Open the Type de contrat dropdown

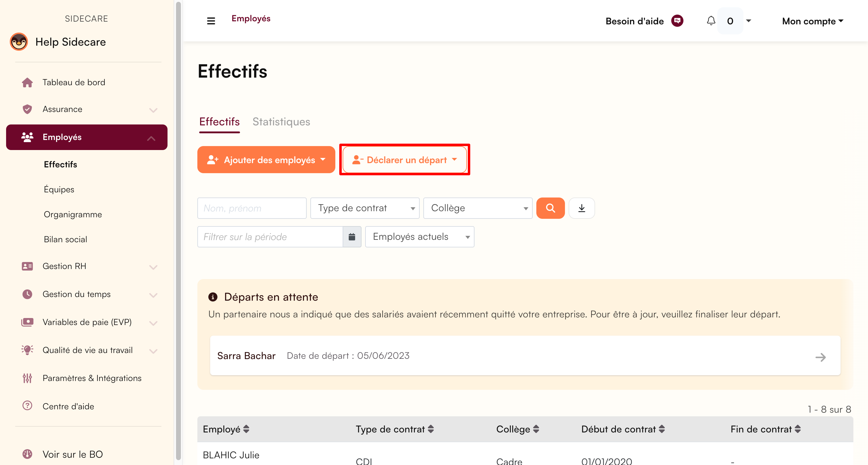click(365, 208)
